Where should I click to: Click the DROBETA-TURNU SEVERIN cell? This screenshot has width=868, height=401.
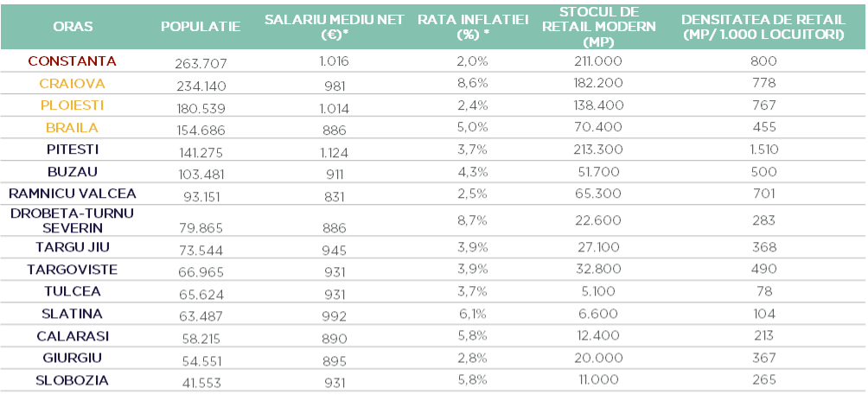tap(72, 220)
